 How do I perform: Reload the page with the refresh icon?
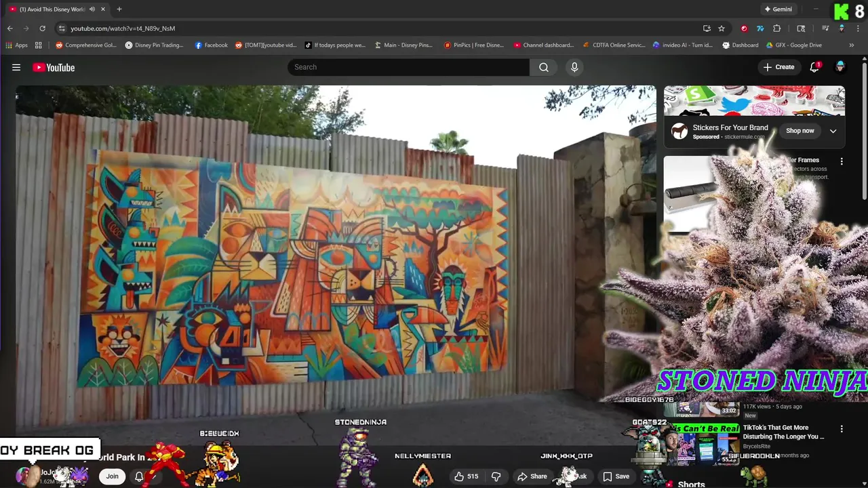42,28
